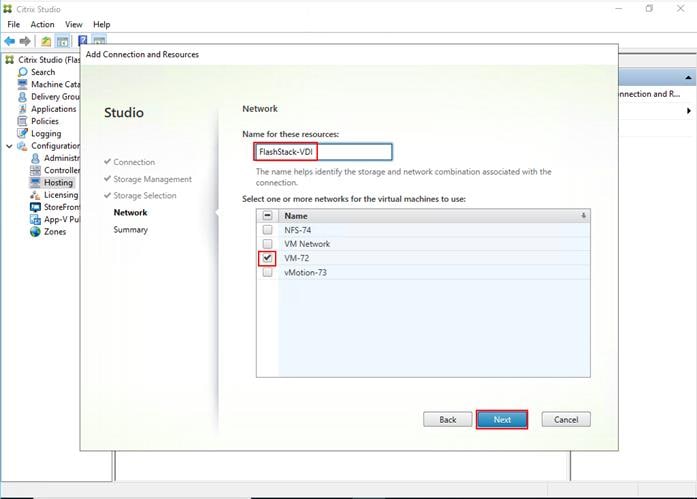The width and height of the screenshot is (697, 499).
Task: Click the back arrow toolbar icon
Action: [9, 41]
